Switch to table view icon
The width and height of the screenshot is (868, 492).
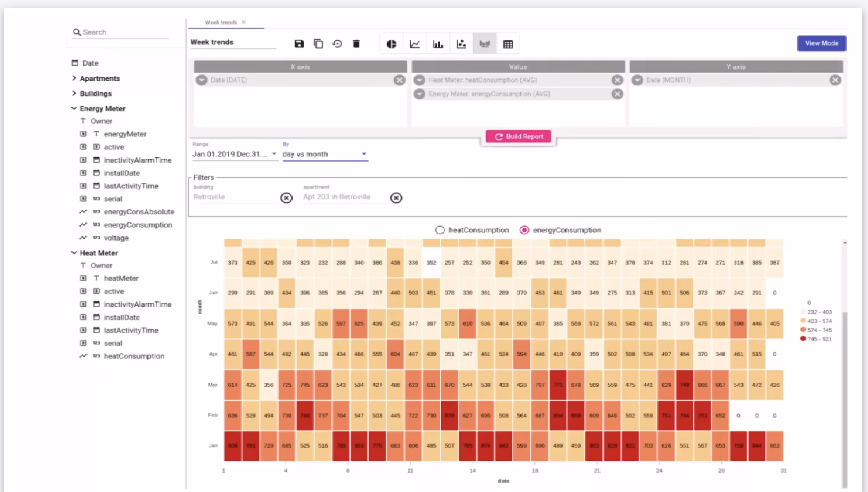point(508,44)
